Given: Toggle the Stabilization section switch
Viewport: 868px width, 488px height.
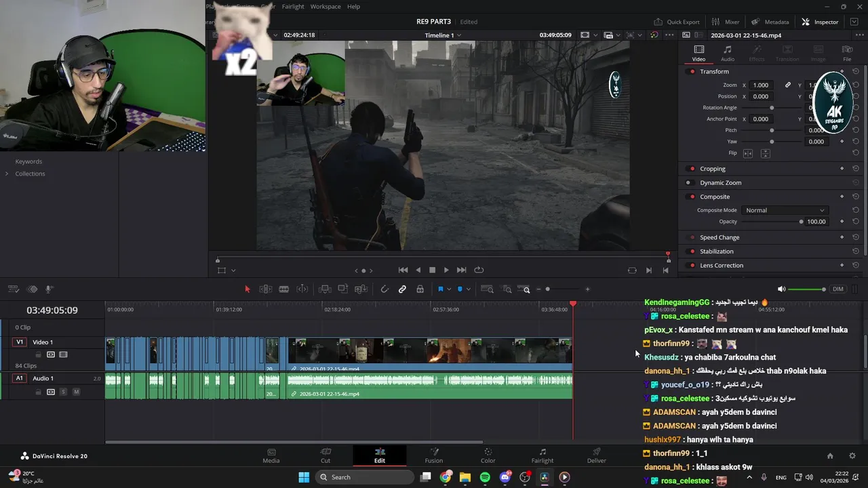Looking at the screenshot, I should click(x=692, y=251).
